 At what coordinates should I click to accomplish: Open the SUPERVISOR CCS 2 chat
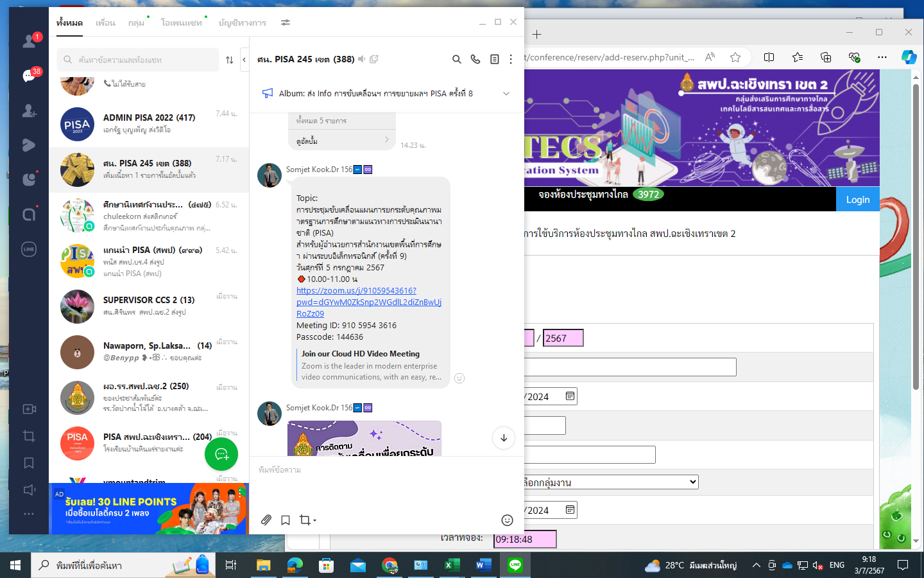tap(149, 306)
